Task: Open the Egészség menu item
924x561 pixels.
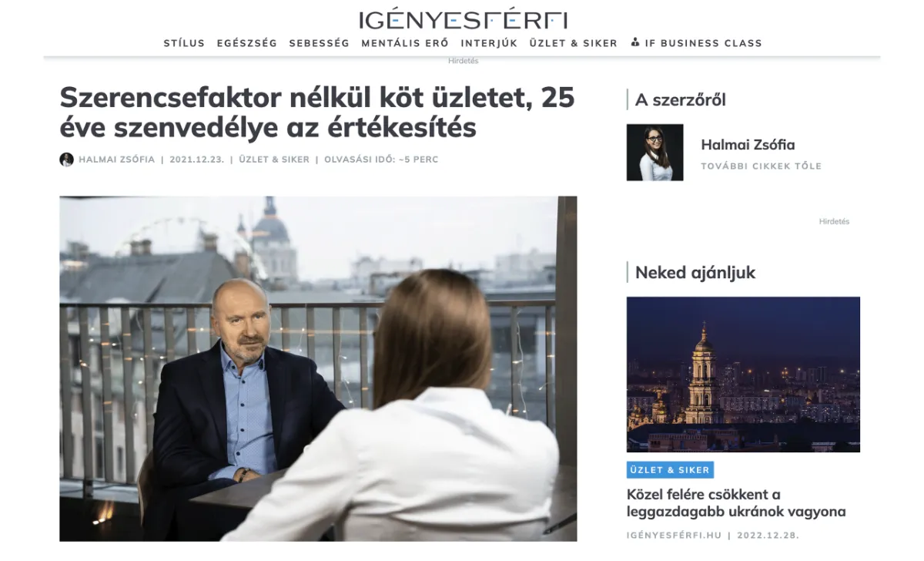Action: click(x=247, y=43)
